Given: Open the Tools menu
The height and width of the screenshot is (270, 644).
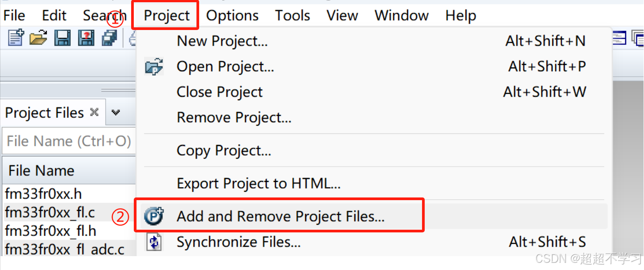Looking at the screenshot, I should coord(292,16).
